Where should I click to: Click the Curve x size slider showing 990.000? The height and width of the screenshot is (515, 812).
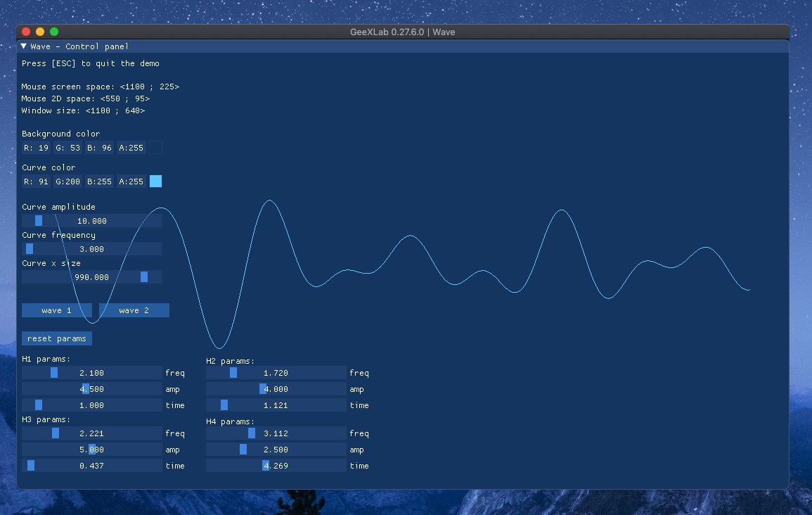[x=92, y=277]
